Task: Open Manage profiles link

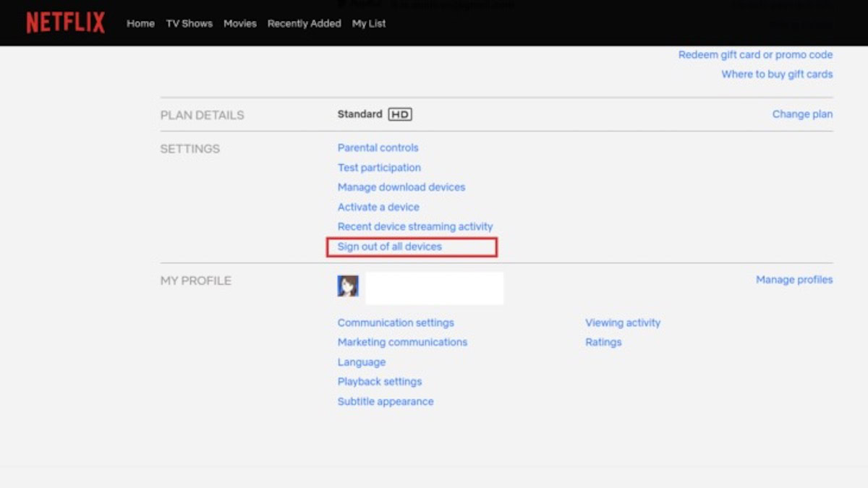Action: tap(794, 280)
